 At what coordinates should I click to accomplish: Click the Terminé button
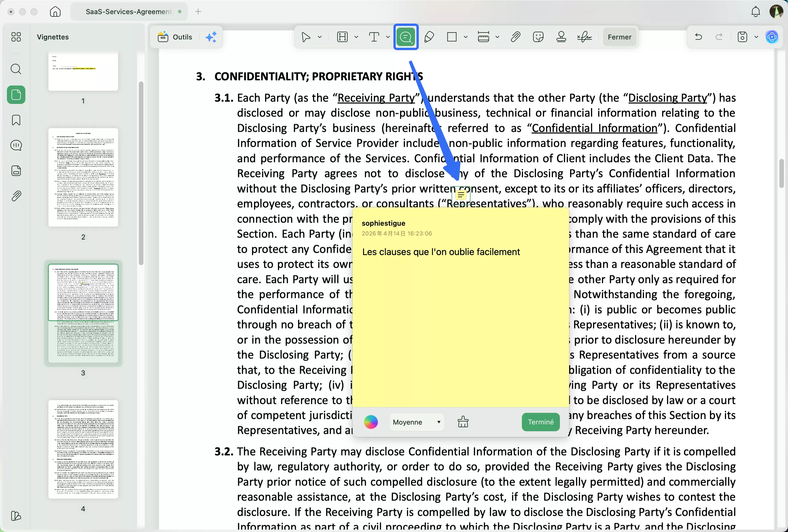(541, 422)
